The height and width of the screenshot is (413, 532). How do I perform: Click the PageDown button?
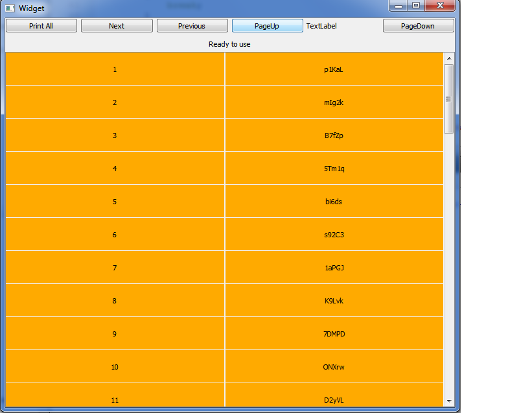pos(418,26)
